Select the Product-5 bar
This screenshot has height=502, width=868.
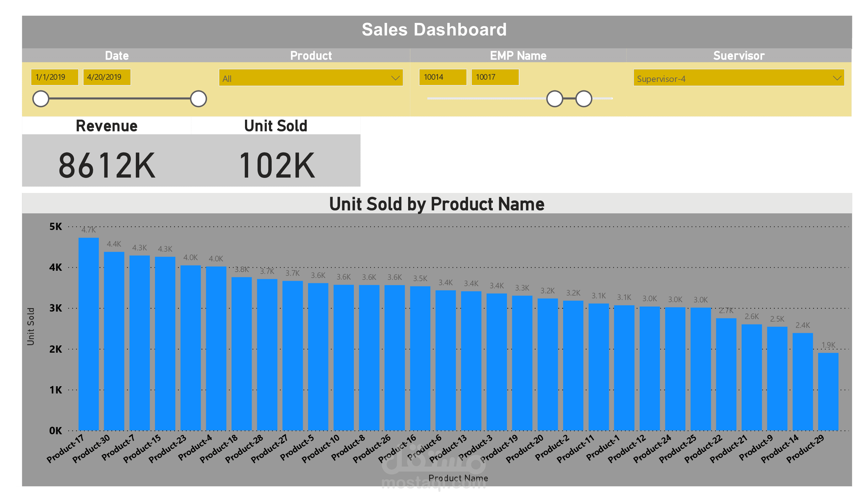point(318,357)
